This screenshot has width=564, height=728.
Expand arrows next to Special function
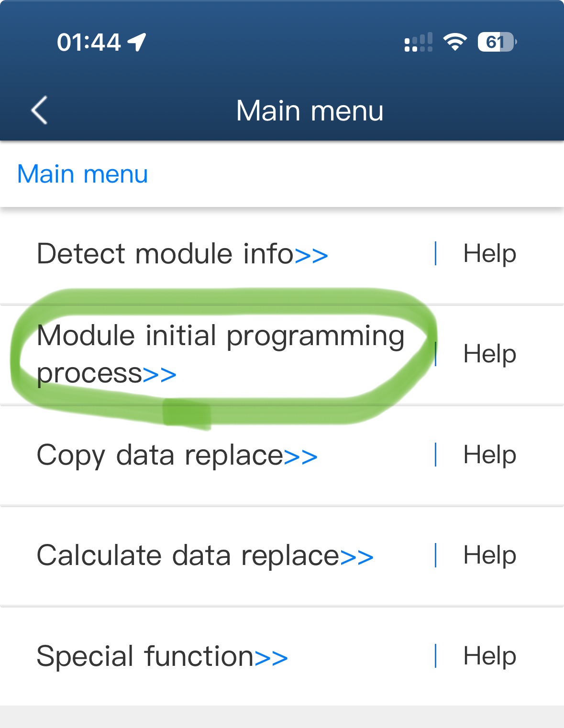[271, 658]
